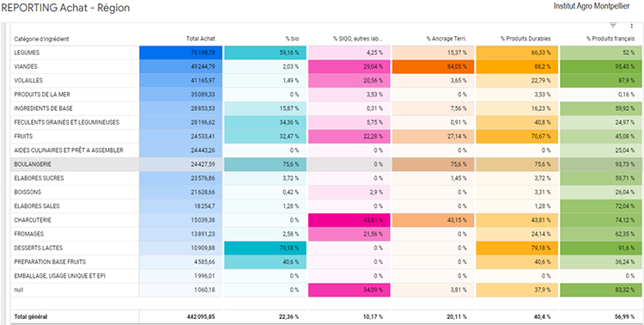The height and width of the screenshot is (325, 644).
Task: Open the three-dot chart options menu
Action: pyautogui.click(x=632, y=26)
